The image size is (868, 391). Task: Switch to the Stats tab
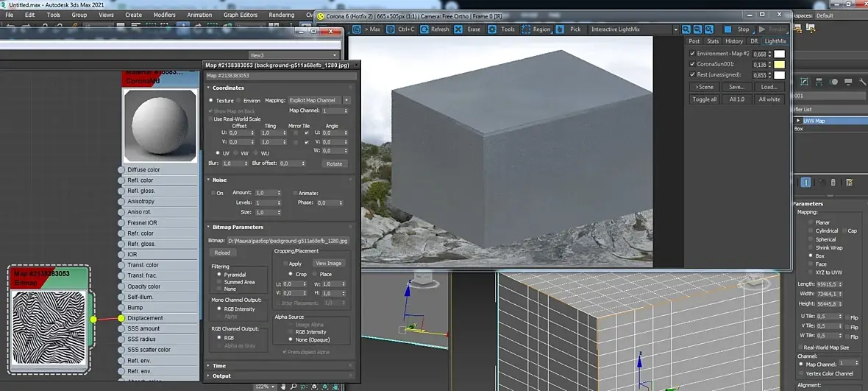(713, 41)
